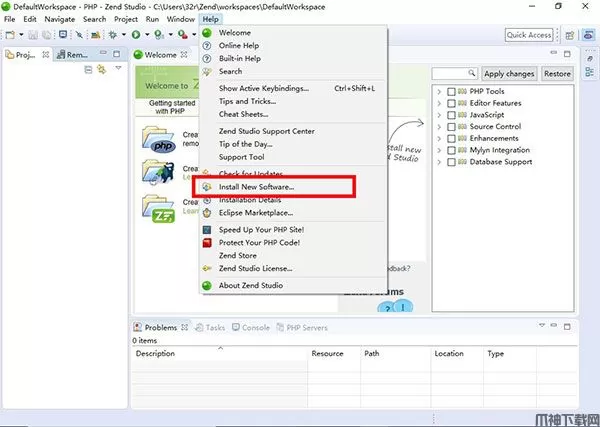Expand the Source Control tree node
This screenshot has width=600, height=427.
(x=439, y=127)
